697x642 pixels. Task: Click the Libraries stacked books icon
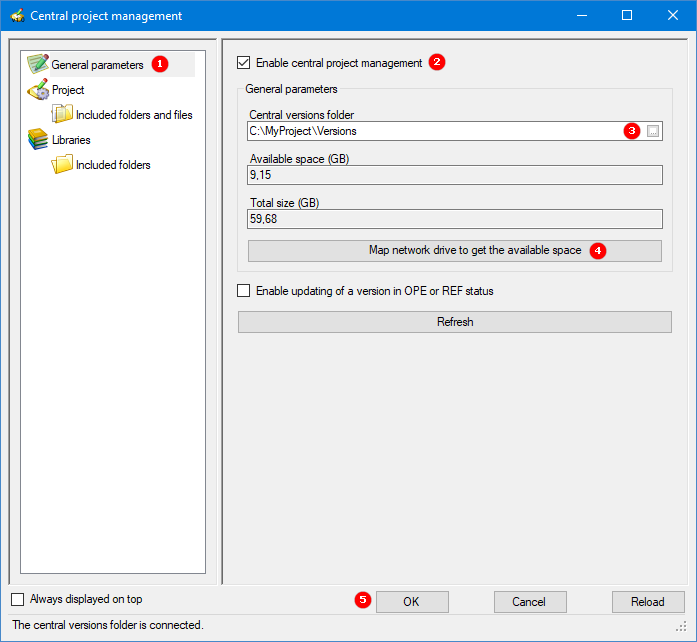coord(38,140)
